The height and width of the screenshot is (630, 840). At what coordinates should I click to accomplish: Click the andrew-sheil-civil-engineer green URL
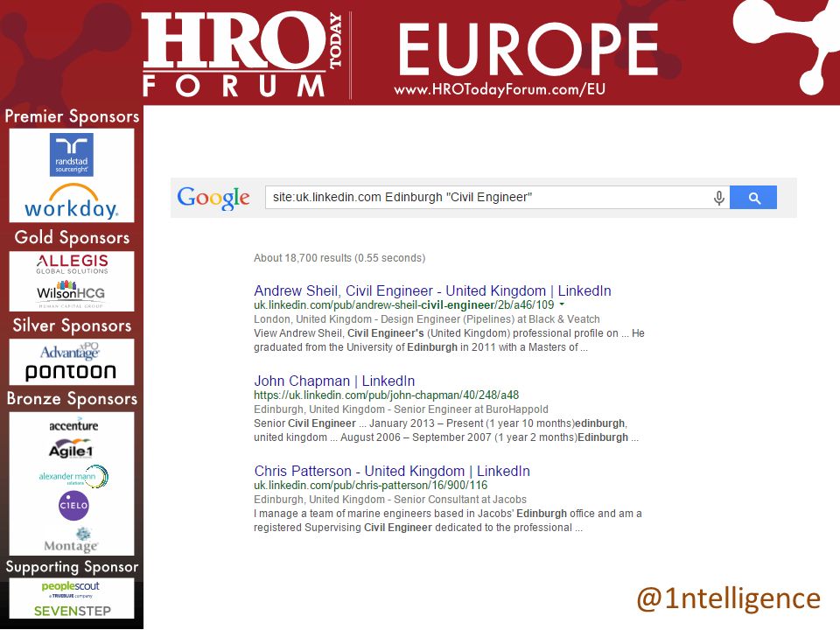point(404,305)
